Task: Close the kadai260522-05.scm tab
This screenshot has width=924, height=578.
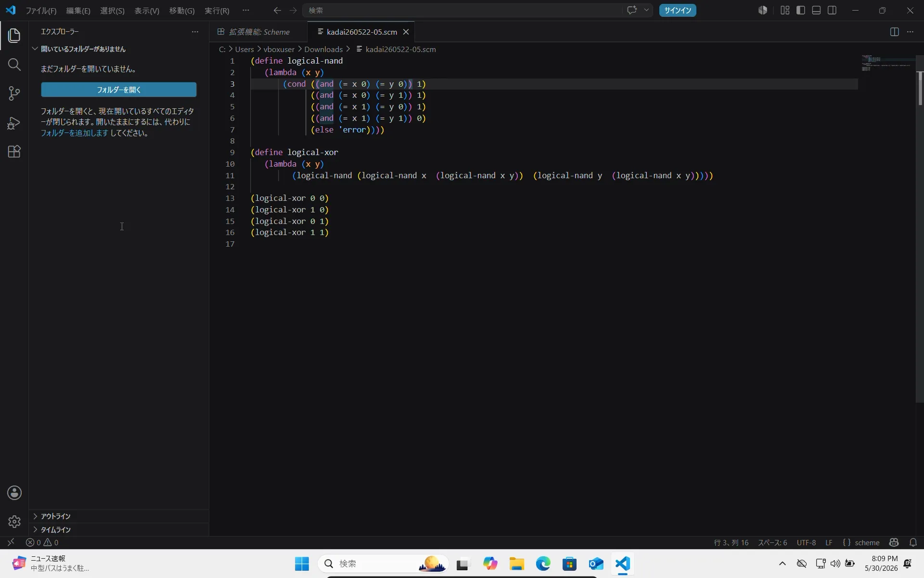Action: tap(406, 32)
